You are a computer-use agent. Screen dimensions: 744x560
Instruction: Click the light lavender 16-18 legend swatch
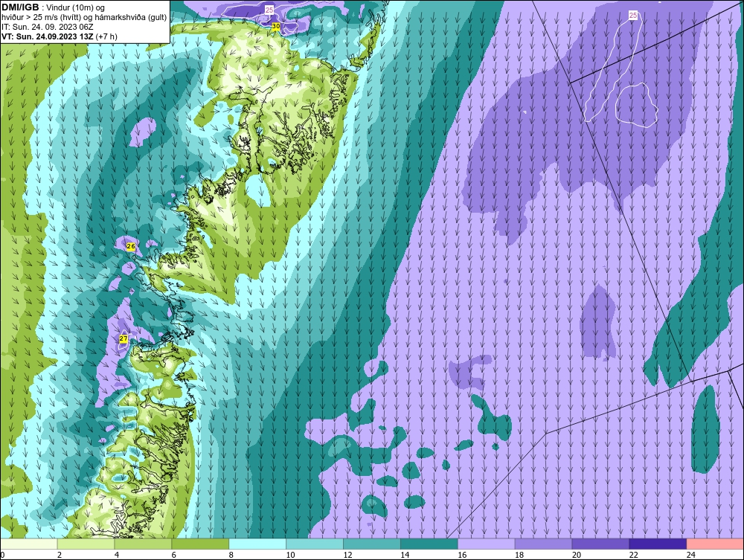pyautogui.click(x=487, y=544)
